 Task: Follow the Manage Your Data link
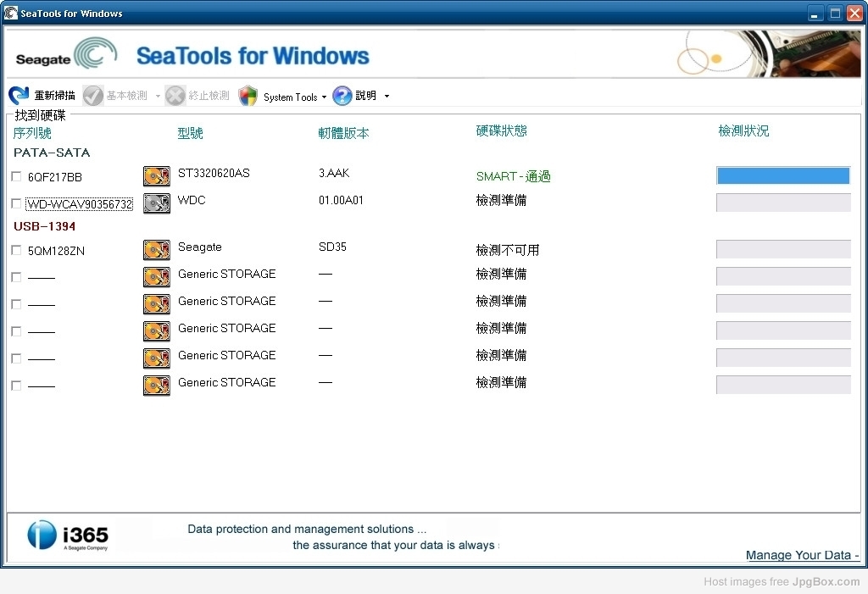802,555
